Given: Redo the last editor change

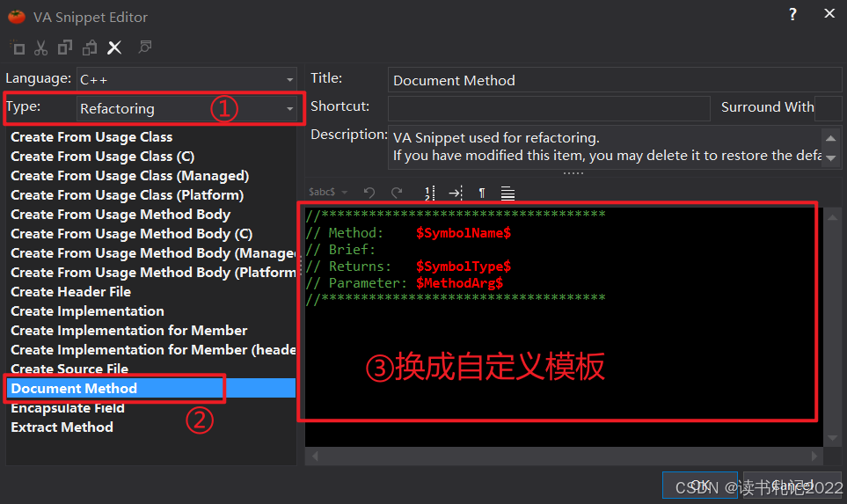Looking at the screenshot, I should [397, 193].
